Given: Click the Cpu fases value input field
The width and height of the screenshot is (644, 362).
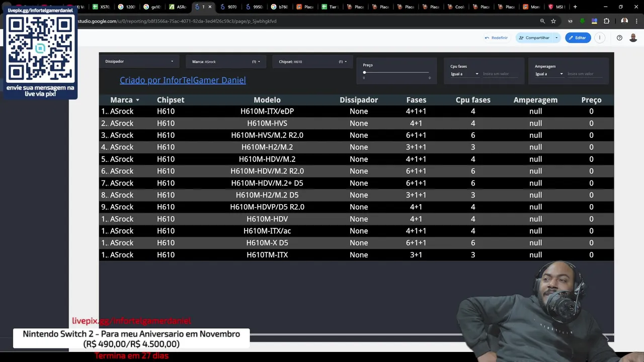Looking at the screenshot, I should 499,74.
